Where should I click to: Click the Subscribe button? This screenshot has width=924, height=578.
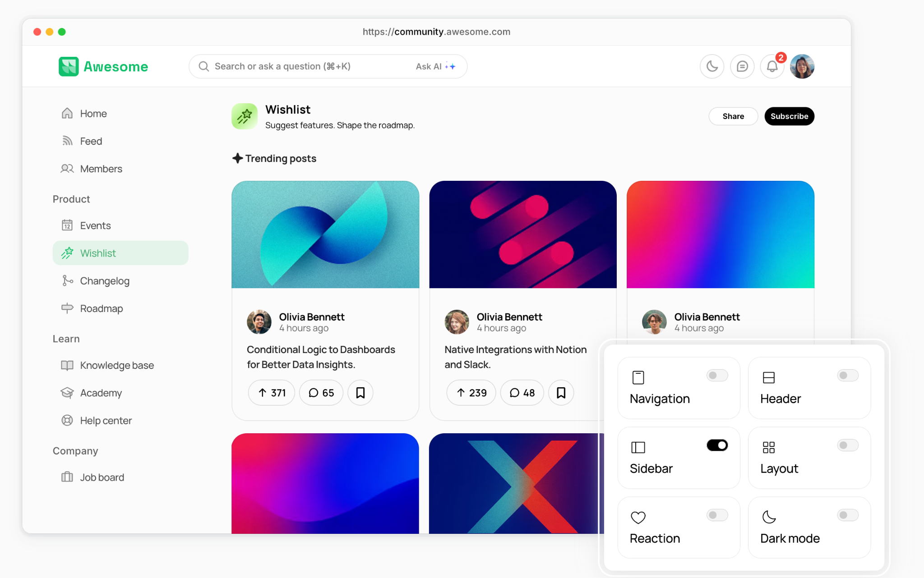789,116
